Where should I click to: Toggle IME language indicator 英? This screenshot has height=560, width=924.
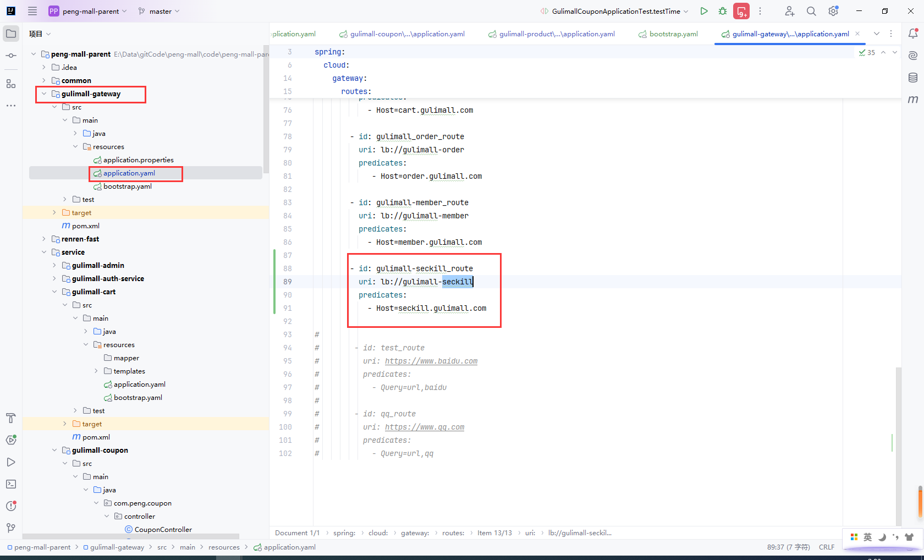pos(867,537)
